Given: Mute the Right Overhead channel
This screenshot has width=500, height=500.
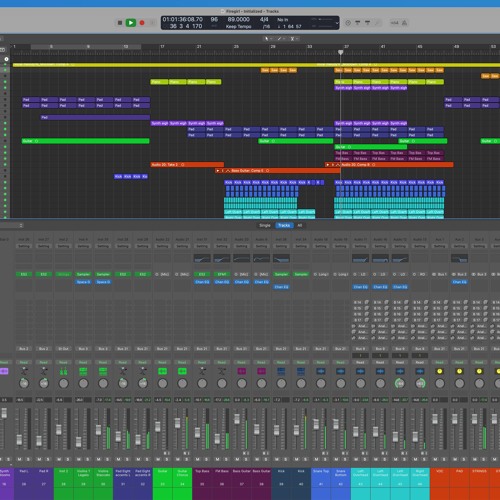Looking at the screenshot, I should pyautogui.click(x=416, y=459).
